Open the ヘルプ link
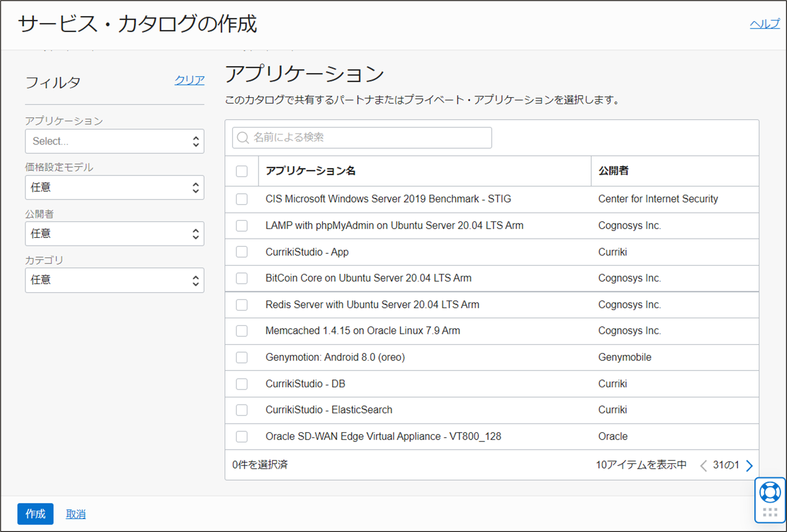 click(x=765, y=24)
